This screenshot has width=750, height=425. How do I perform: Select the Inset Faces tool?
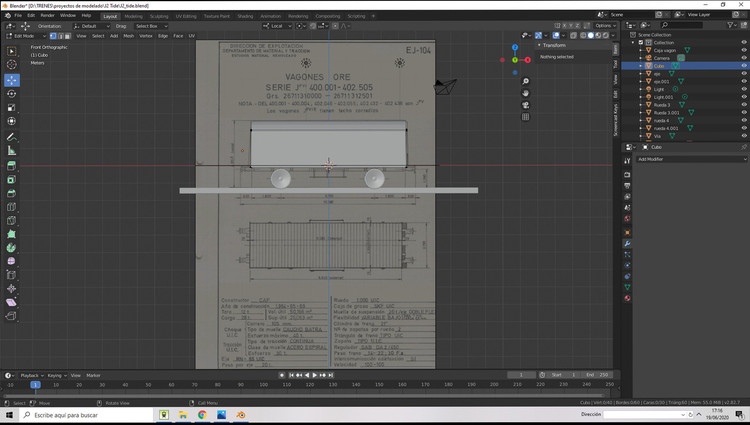pyautogui.click(x=12, y=180)
